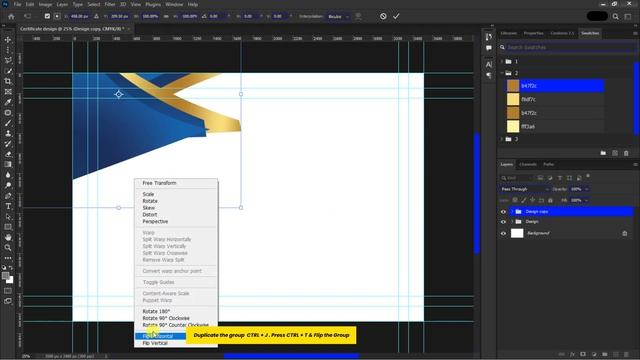The width and height of the screenshot is (640, 360).
Task: Switch to the Channels tab
Action: (x=528, y=164)
